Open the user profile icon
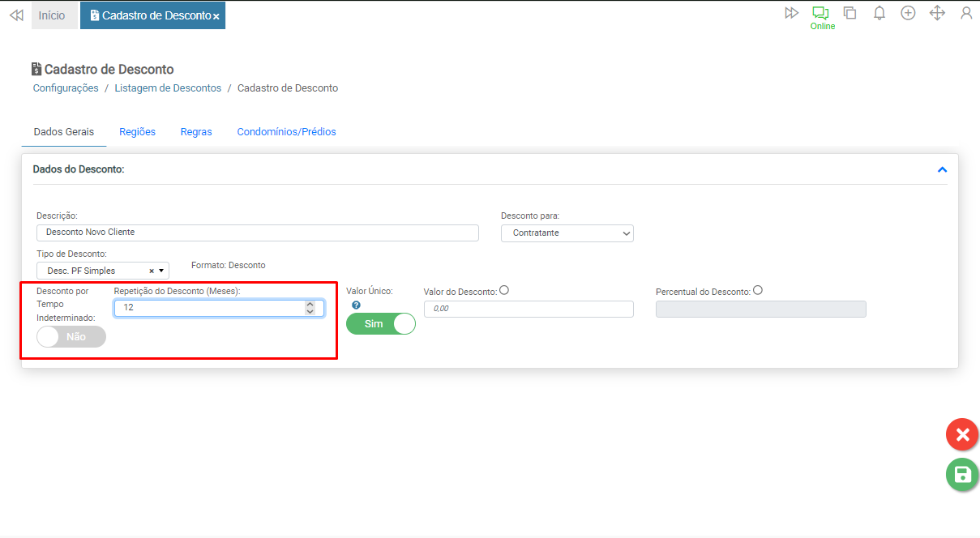The width and height of the screenshot is (980, 538). pos(965,13)
